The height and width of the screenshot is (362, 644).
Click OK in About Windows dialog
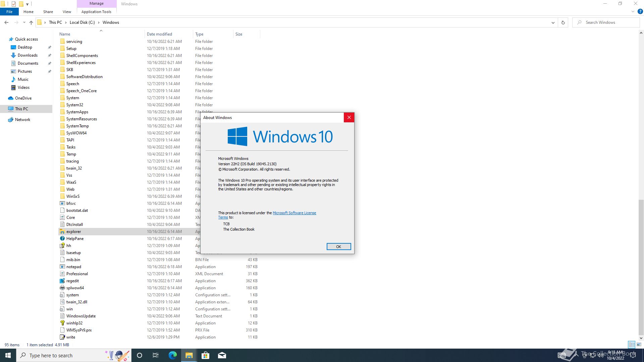tap(339, 247)
